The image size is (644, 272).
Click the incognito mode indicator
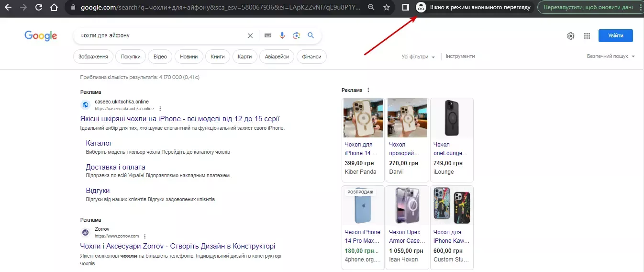tap(474, 8)
